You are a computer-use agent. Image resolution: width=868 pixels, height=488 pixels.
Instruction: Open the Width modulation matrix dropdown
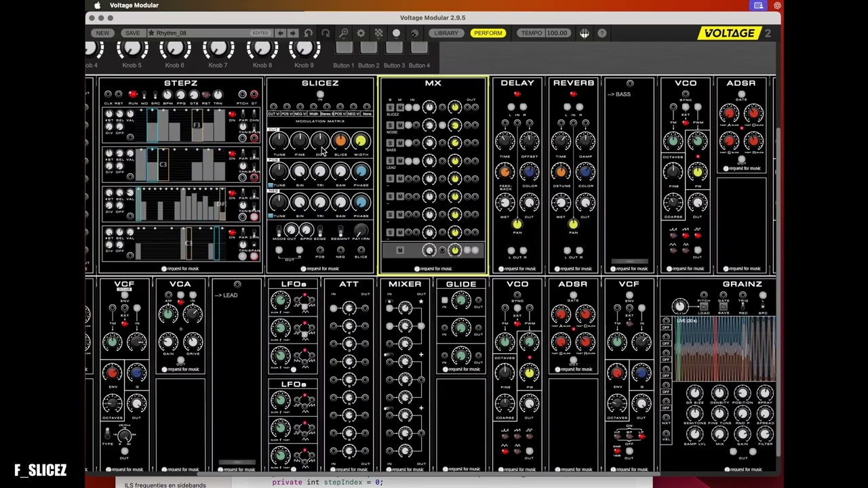[313, 114]
